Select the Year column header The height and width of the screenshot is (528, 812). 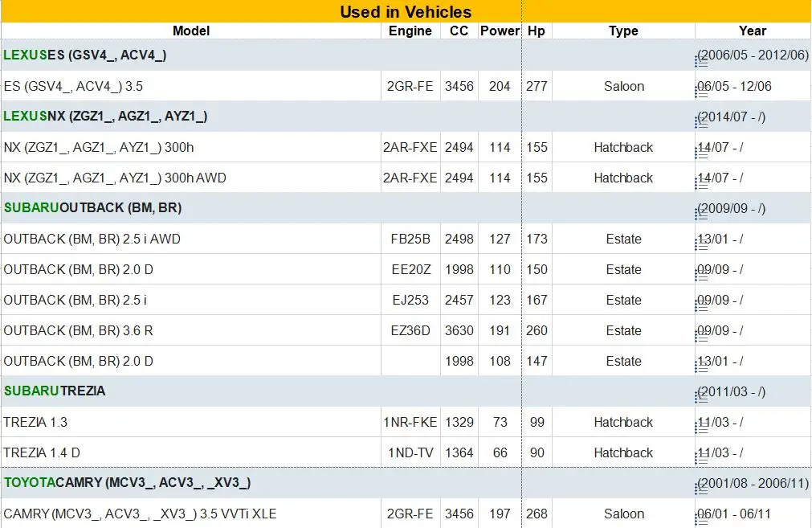coord(753,31)
